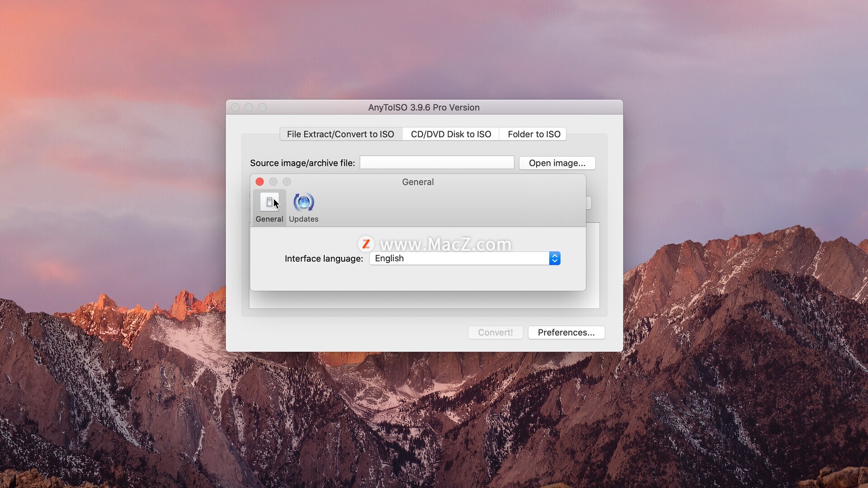Expand the Interface language dropdown
The image size is (868, 488).
click(465, 258)
